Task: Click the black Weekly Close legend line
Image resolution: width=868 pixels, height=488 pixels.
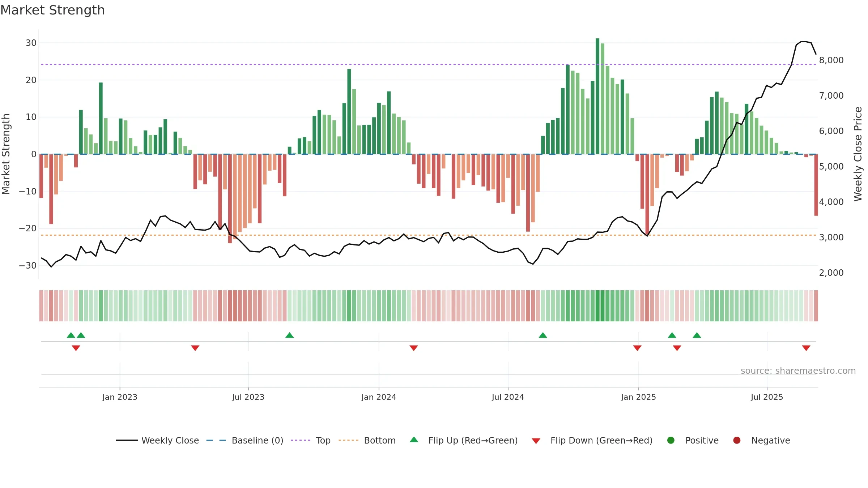Action: (x=127, y=440)
